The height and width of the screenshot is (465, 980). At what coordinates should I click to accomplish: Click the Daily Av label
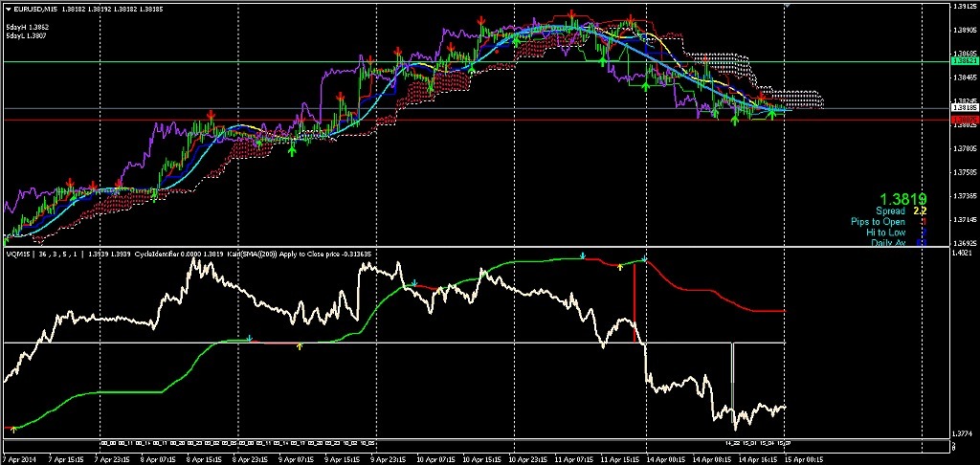click(888, 242)
